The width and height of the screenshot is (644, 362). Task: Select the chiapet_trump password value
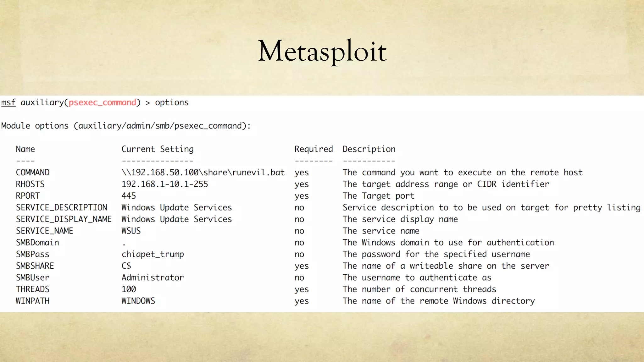tap(153, 254)
